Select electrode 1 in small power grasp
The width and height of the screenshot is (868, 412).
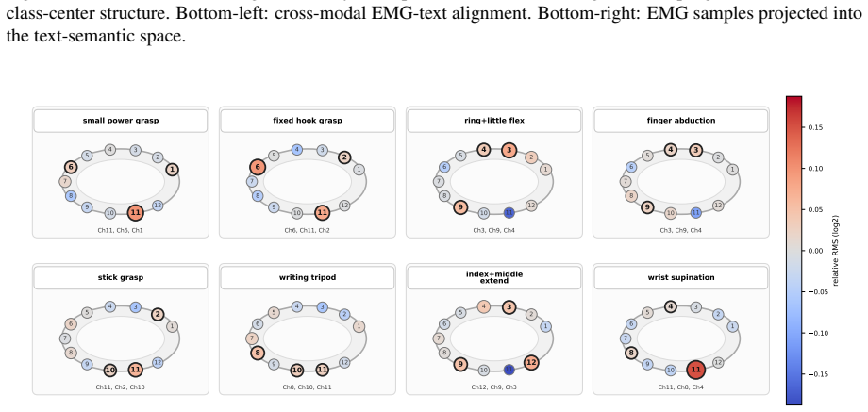click(x=172, y=169)
